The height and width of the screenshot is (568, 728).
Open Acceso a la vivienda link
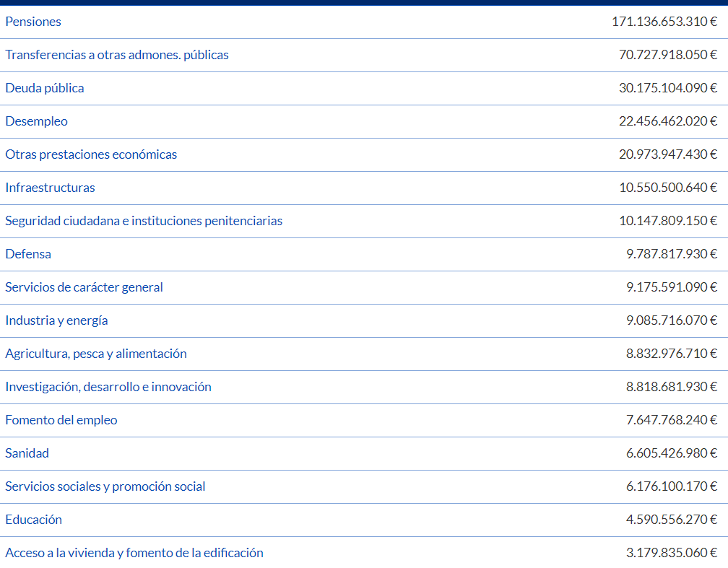(x=134, y=553)
